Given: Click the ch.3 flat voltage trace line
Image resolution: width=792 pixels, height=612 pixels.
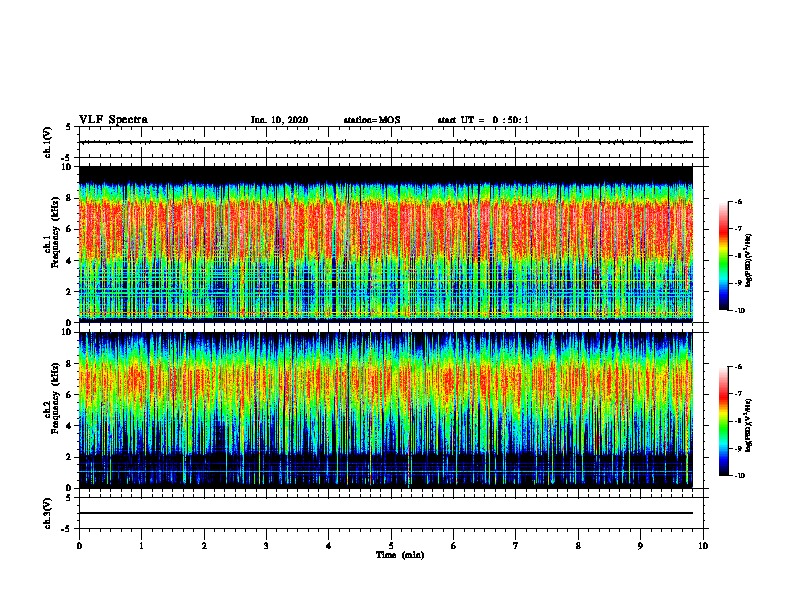Looking at the screenshot, I should tap(386, 513).
